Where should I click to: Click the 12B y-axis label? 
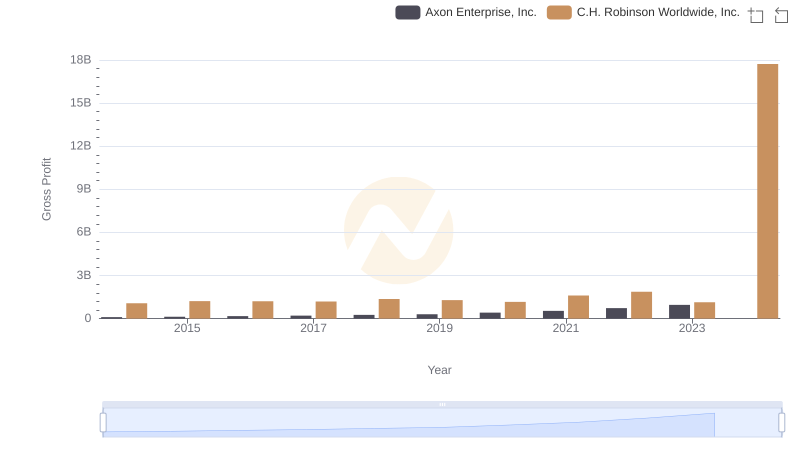[x=81, y=146]
